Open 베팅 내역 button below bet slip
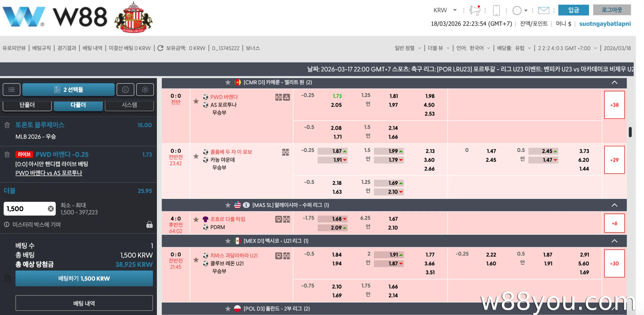Viewport: 644px width, 315px height. pyautogui.click(x=84, y=303)
